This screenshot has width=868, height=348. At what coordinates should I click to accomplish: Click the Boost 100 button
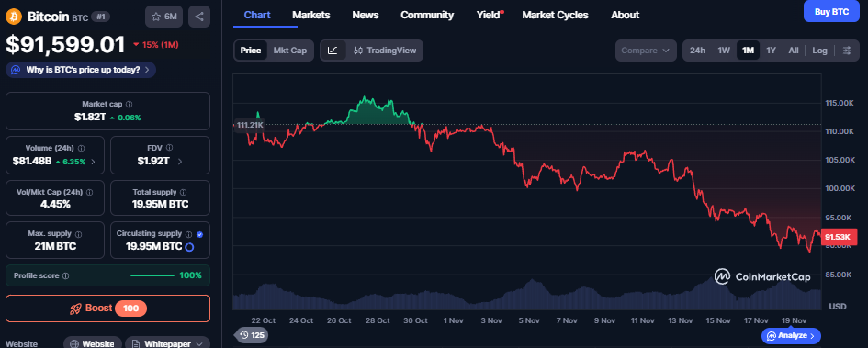tap(108, 309)
